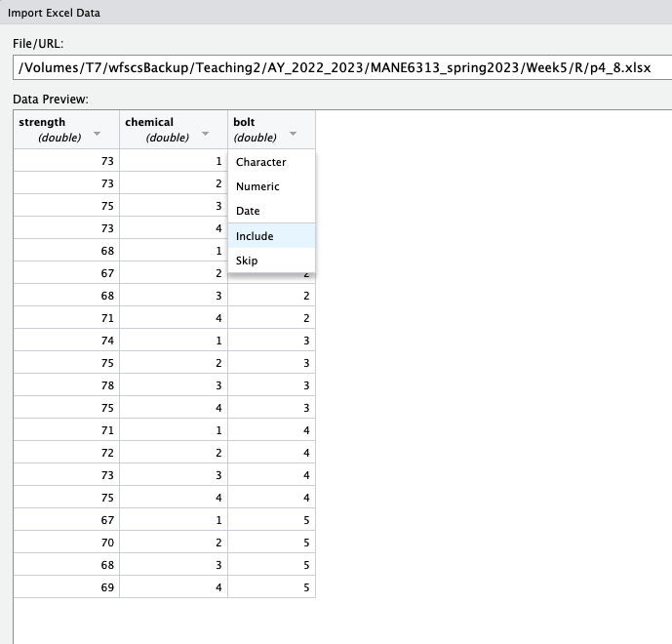The width and height of the screenshot is (672, 644).
Task: Open the chemical column type dropdown arrow
Action: [205, 134]
